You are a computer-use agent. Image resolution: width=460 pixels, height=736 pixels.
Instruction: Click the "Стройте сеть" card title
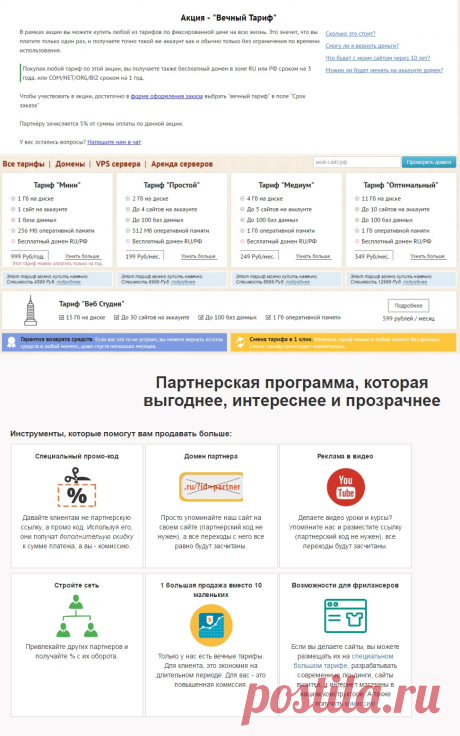point(77,585)
